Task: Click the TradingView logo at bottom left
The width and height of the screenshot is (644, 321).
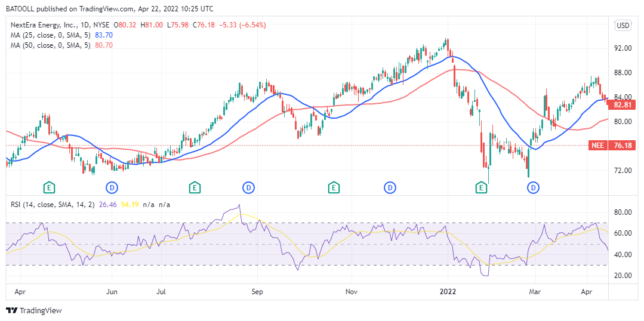Action: (33, 310)
